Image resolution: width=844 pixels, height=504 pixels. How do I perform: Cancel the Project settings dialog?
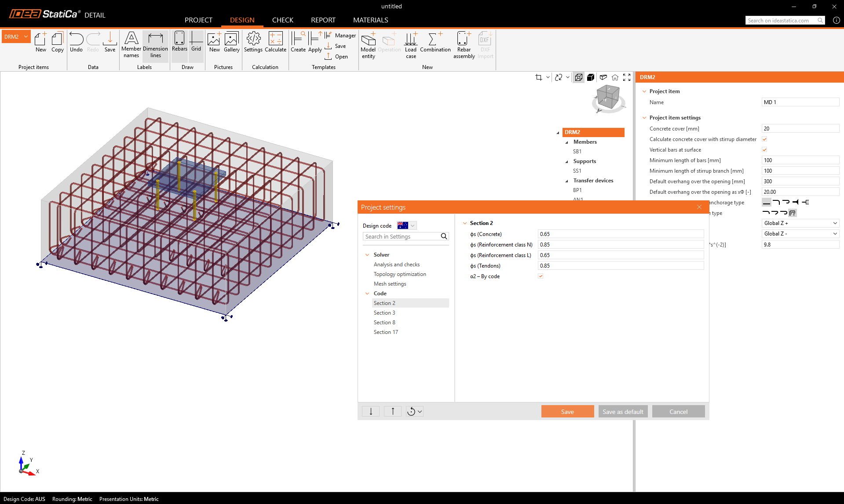tap(678, 412)
